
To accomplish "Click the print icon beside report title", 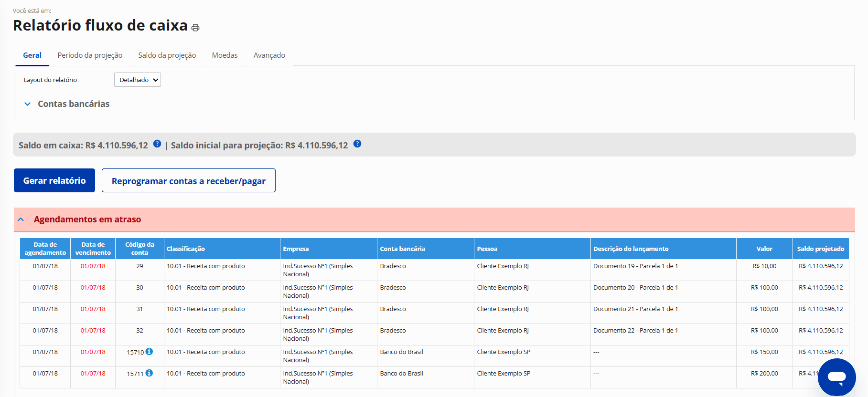I will point(195,28).
